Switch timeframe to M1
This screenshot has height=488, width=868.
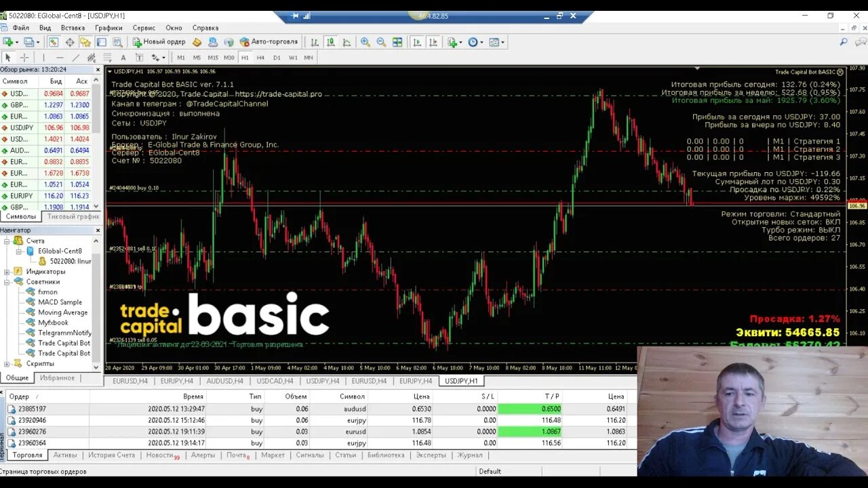click(181, 58)
